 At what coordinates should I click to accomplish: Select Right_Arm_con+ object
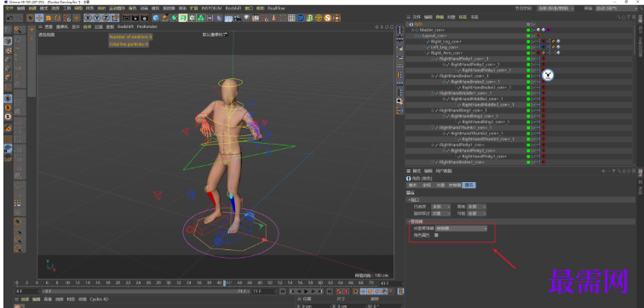pyautogui.click(x=446, y=53)
